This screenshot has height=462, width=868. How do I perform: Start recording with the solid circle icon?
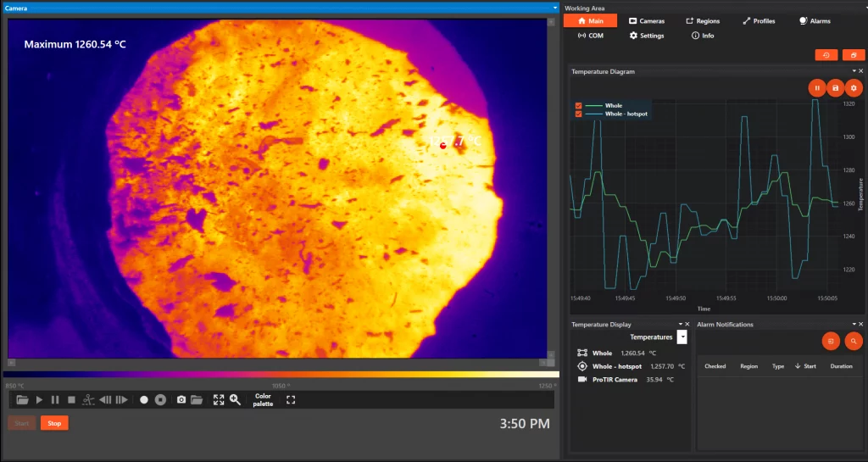tap(144, 399)
